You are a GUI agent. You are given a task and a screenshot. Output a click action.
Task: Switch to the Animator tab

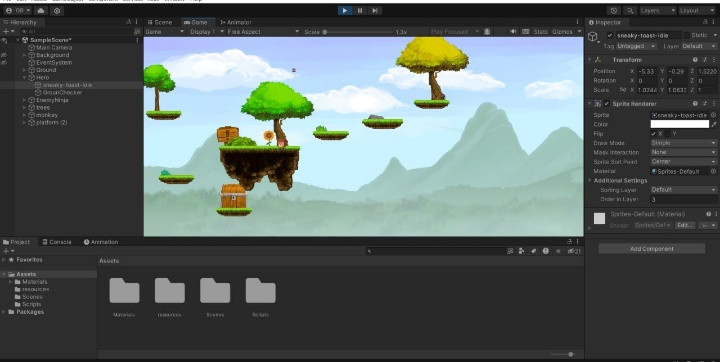coord(236,22)
